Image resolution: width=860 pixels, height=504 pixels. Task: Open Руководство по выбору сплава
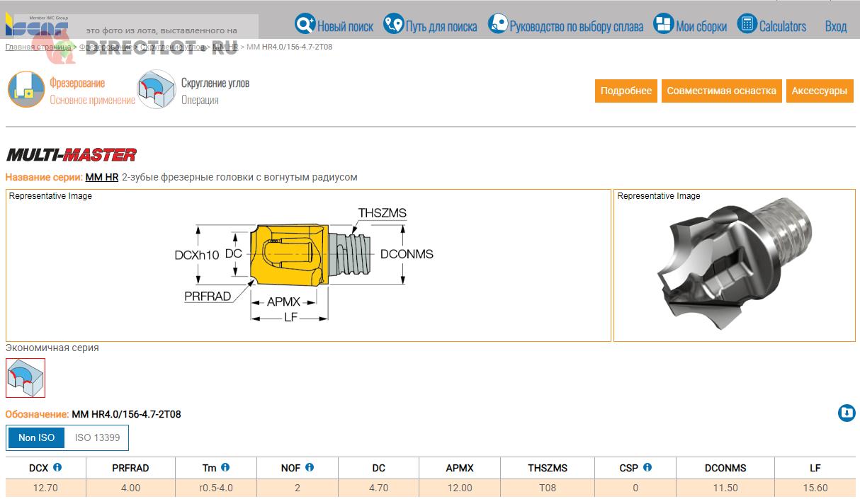point(577,26)
